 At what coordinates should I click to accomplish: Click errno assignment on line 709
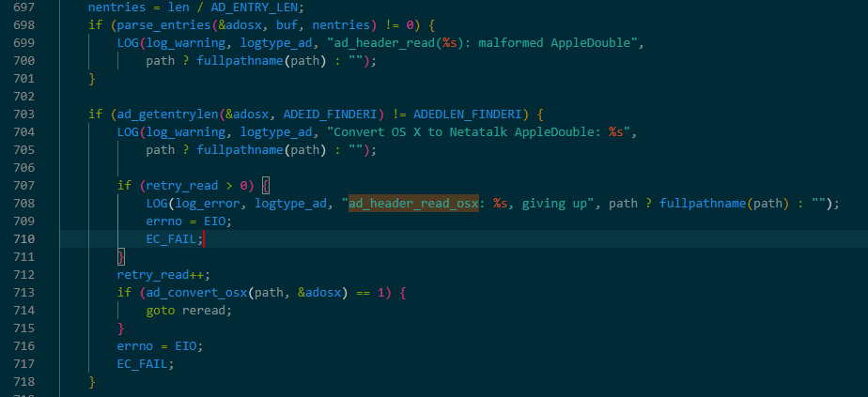pos(189,221)
